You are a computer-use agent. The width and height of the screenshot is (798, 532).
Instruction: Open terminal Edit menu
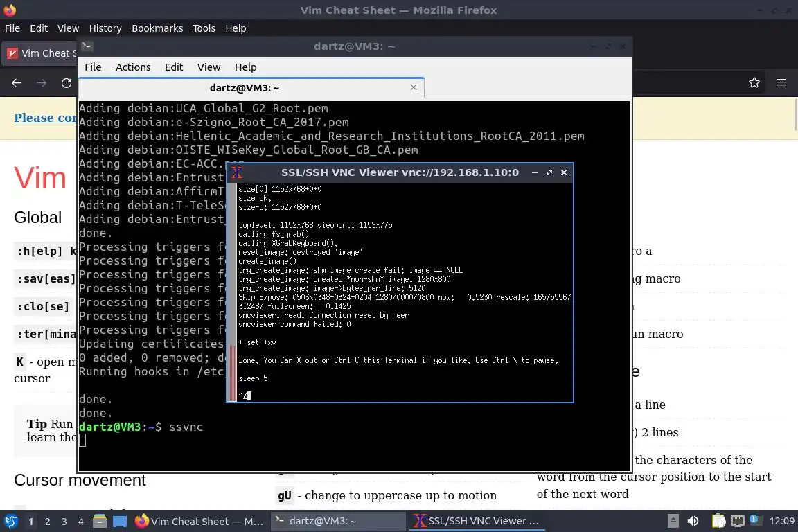(x=174, y=67)
